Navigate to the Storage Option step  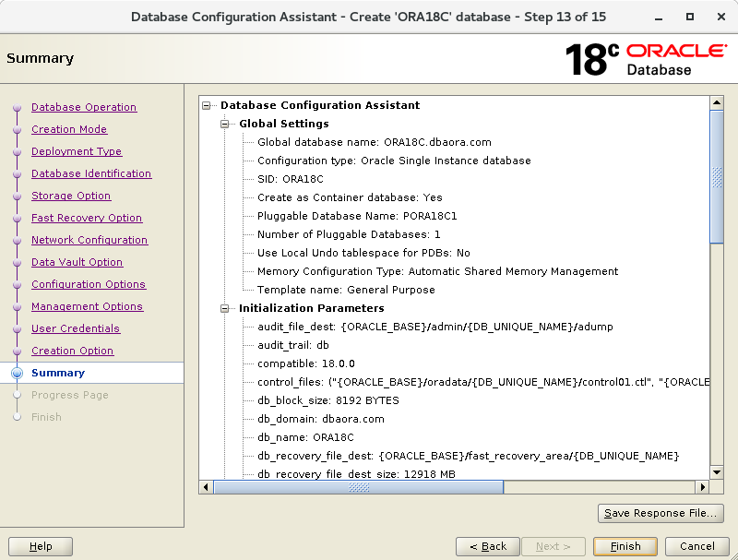[71, 196]
